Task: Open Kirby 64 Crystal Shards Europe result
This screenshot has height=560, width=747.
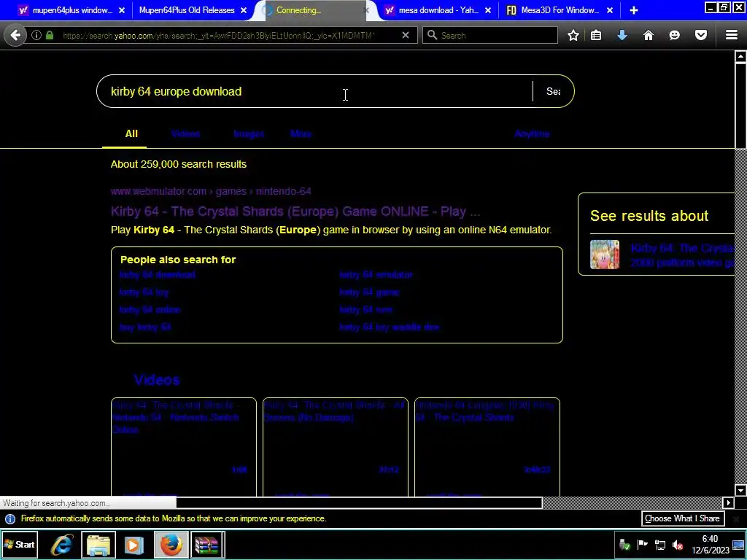Action: pyautogui.click(x=295, y=211)
